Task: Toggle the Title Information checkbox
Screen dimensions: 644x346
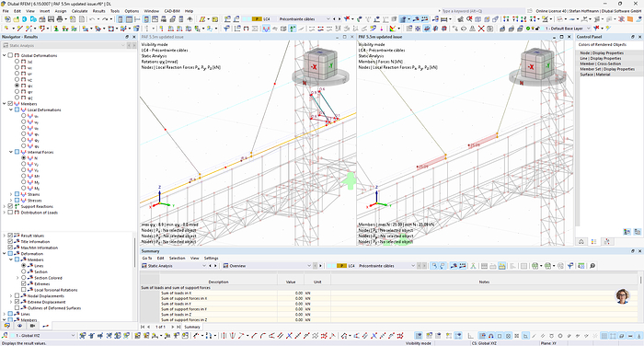Action: 10,242
